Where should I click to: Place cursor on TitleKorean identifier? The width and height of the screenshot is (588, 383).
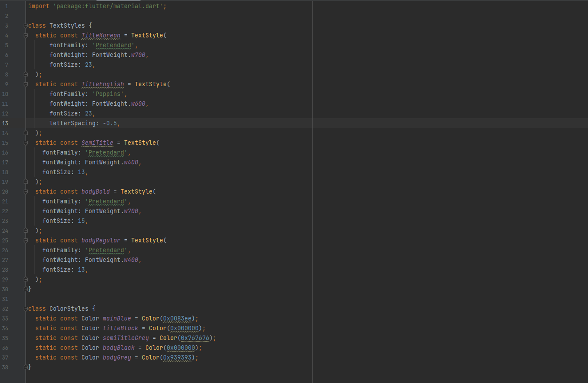click(x=101, y=36)
